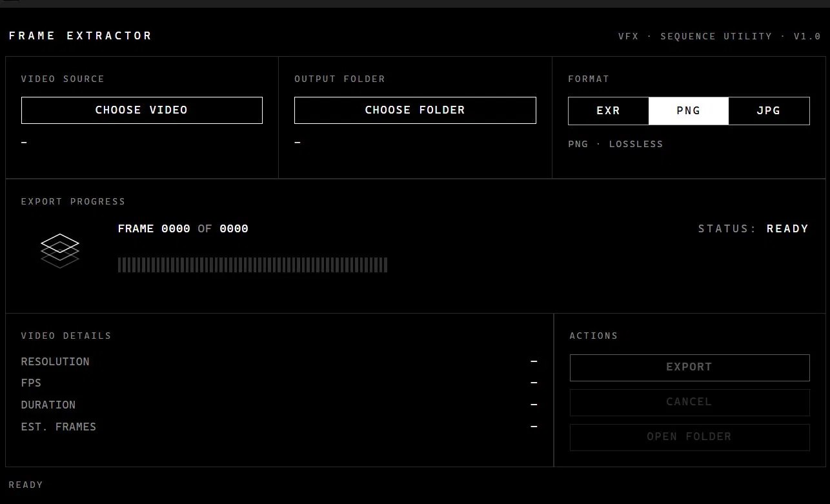Click the EXPORT PROGRESS heading

(x=73, y=202)
